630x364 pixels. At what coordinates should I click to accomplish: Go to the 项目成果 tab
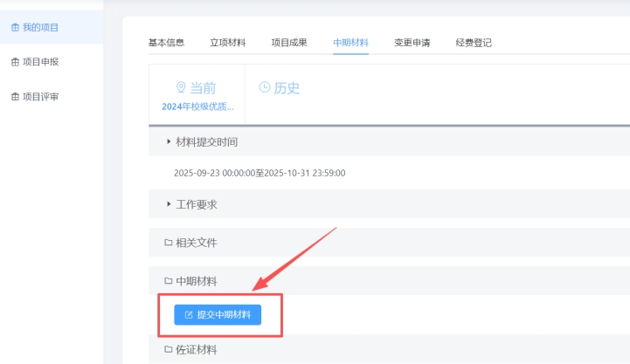pos(288,43)
